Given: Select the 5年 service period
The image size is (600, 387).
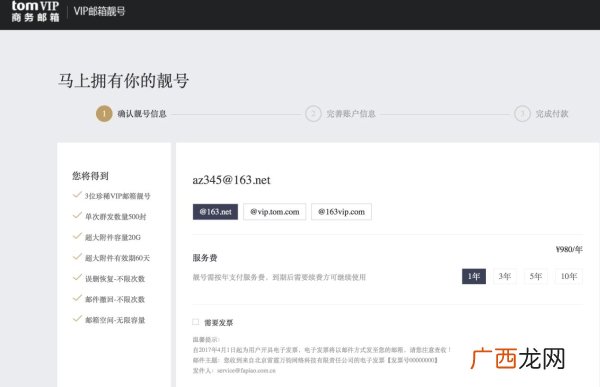Looking at the screenshot, I should [536, 276].
